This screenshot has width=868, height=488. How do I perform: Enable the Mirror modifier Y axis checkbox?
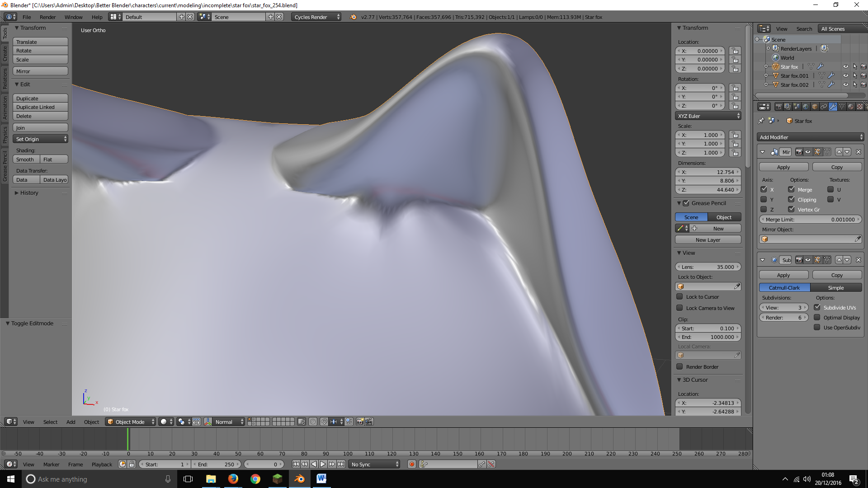coord(764,199)
